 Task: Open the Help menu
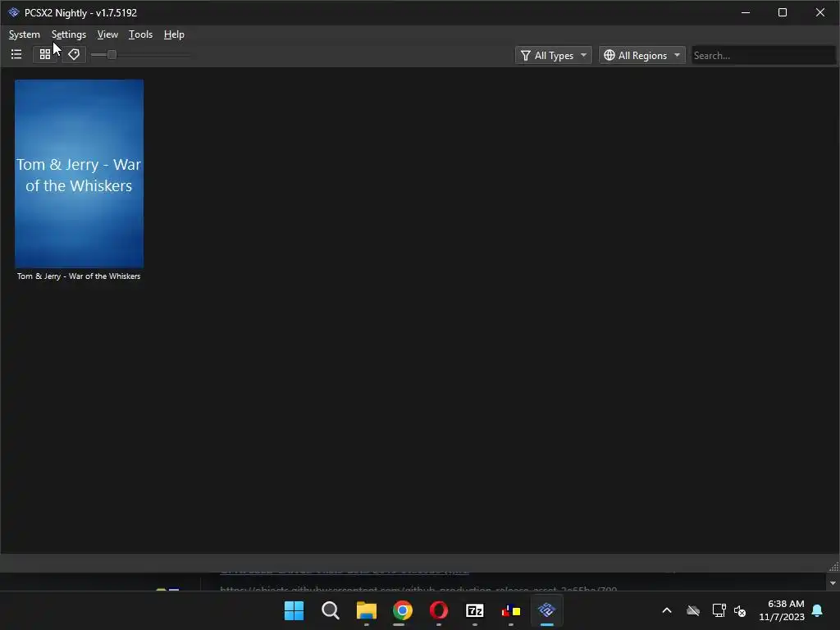[x=174, y=34]
